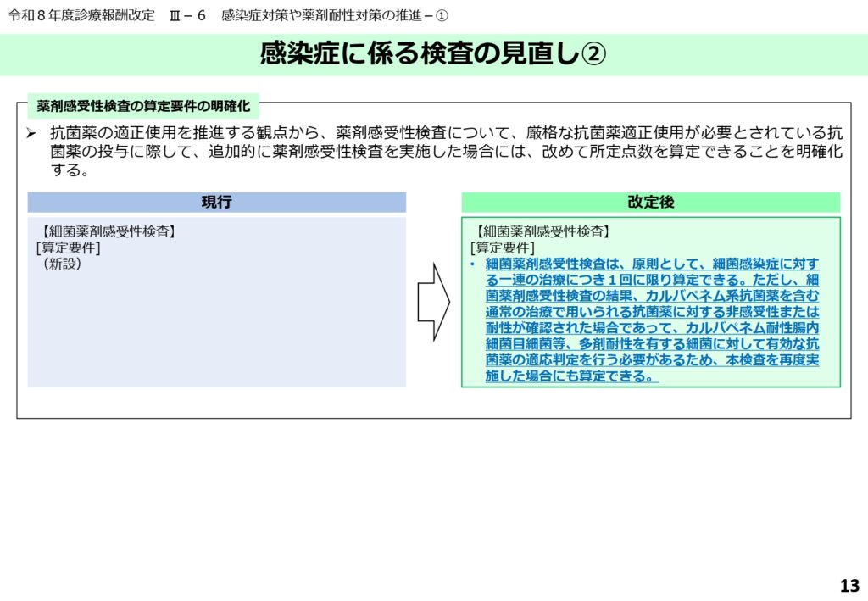Click [算定要件] inside the 改定後 box
The width and height of the screenshot is (868, 601).
pos(502,248)
